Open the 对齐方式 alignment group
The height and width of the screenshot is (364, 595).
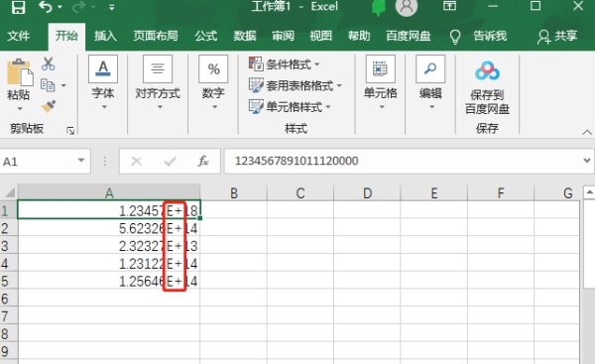click(x=158, y=82)
